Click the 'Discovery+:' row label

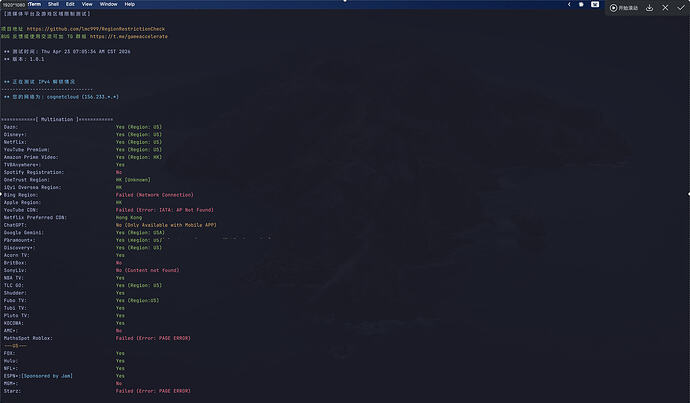[20, 248]
